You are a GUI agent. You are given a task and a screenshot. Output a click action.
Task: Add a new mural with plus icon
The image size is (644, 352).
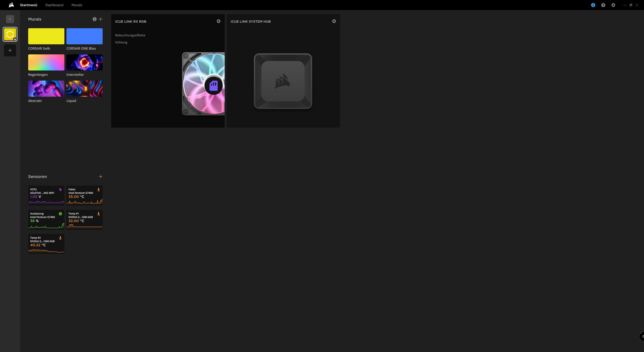pos(101,19)
